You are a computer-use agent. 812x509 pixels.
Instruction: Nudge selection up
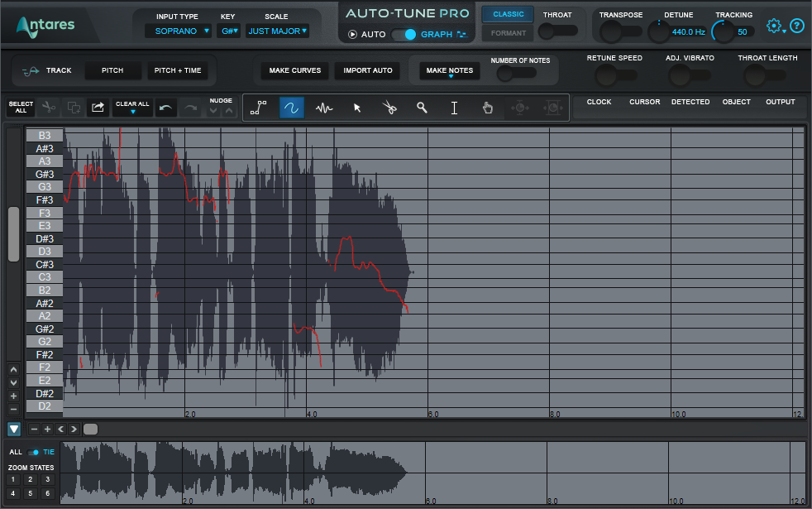229,110
